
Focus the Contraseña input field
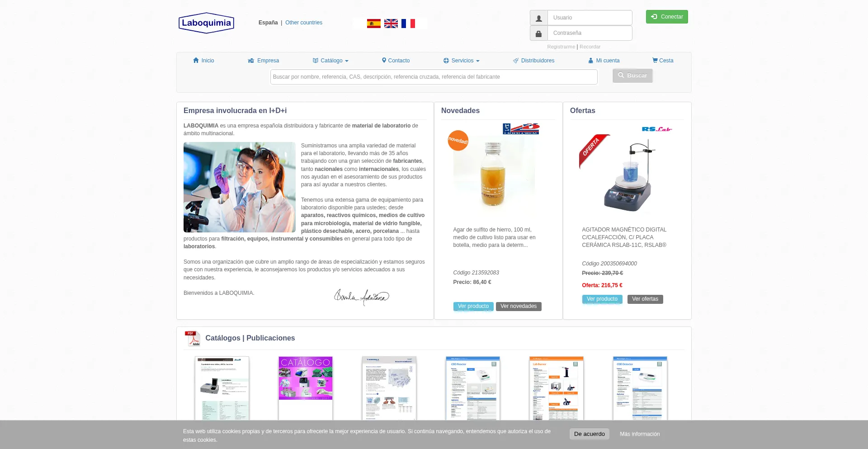[590, 33]
